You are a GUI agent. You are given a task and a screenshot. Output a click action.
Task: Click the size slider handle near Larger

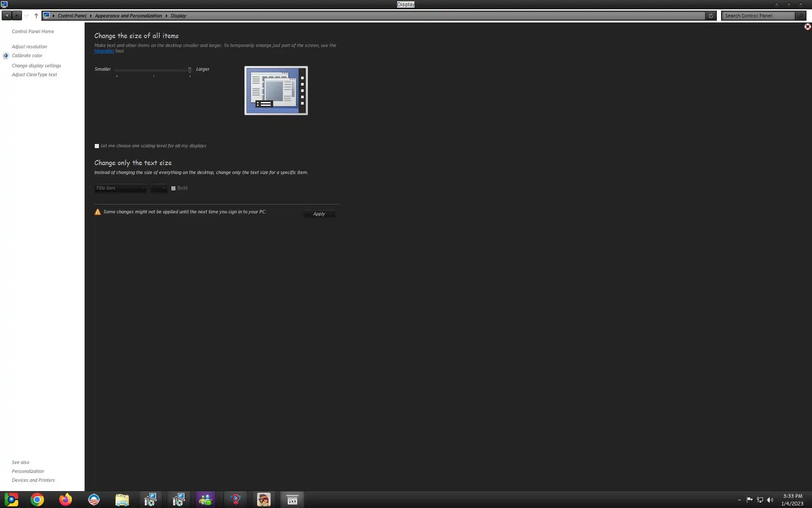[190, 70]
